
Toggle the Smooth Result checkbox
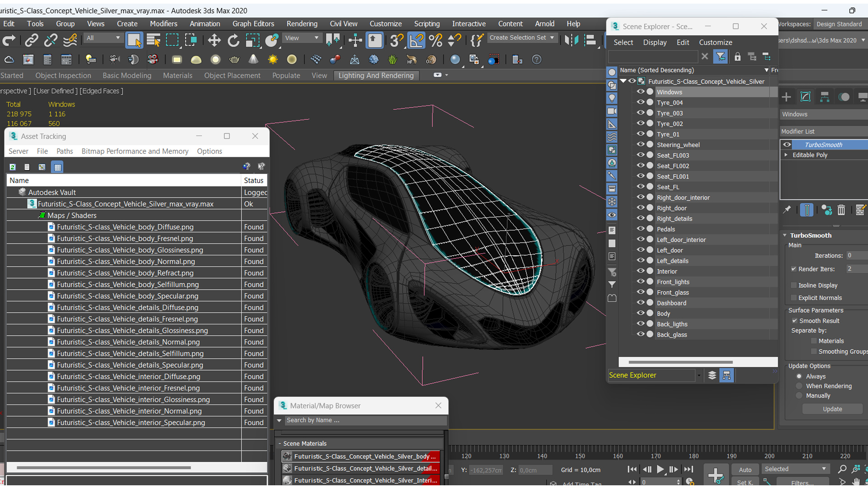794,321
